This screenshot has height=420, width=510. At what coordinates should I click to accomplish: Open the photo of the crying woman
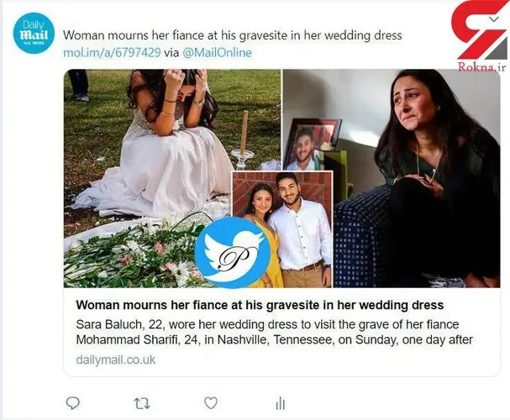pos(420,168)
